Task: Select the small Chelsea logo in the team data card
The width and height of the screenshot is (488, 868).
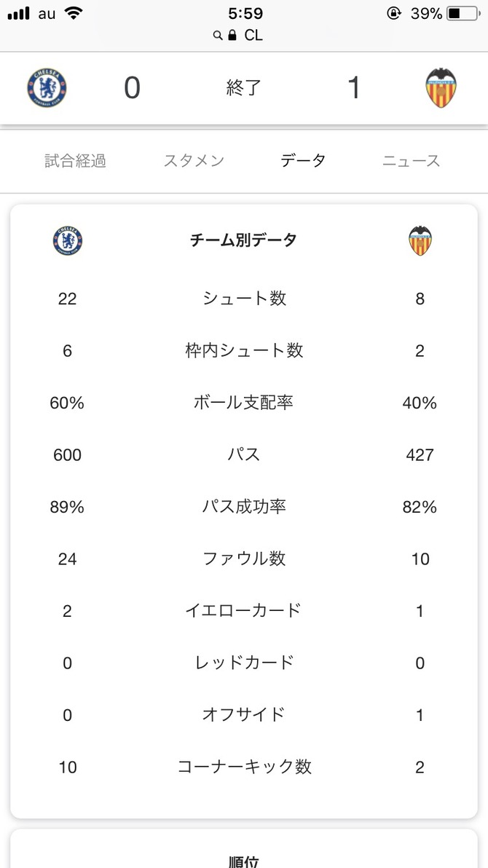Action: click(x=68, y=241)
